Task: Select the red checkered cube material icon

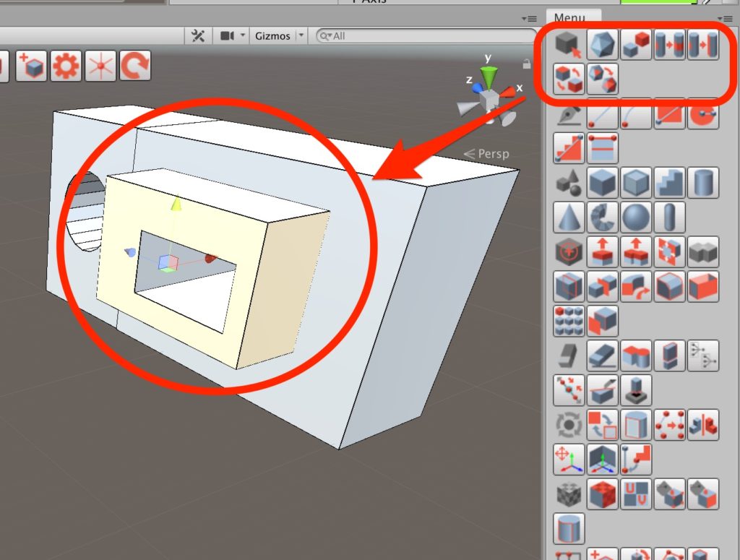Action: point(601,494)
